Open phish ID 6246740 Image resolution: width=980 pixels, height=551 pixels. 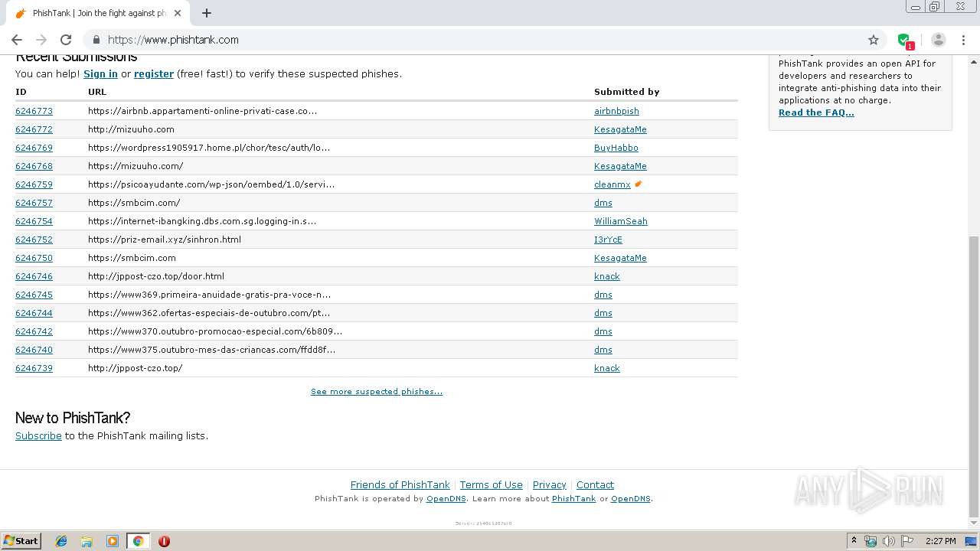click(x=34, y=350)
